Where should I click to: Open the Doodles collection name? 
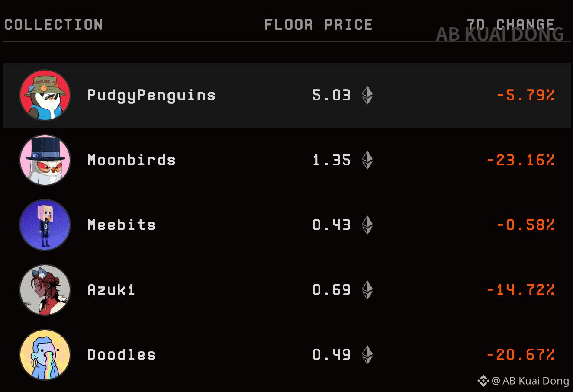click(x=122, y=355)
